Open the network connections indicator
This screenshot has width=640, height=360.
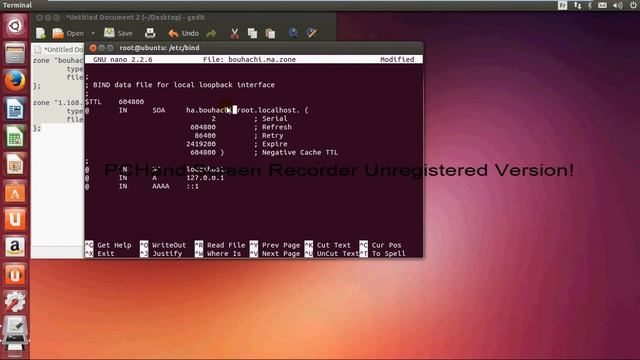[x=577, y=5]
